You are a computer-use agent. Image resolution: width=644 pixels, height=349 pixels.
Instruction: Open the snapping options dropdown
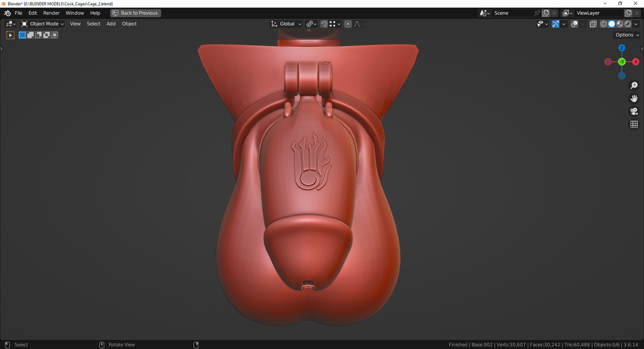point(335,24)
